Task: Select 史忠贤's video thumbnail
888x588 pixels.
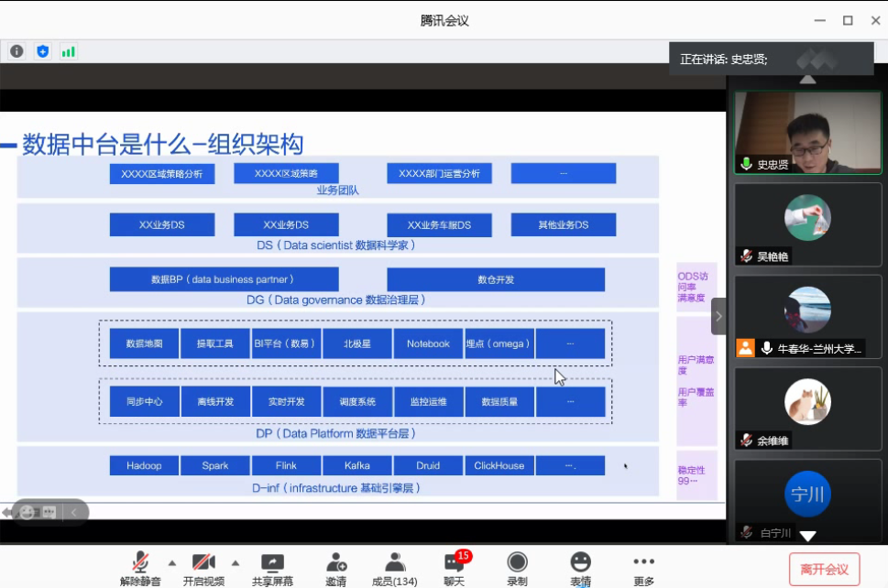Action: pos(807,132)
